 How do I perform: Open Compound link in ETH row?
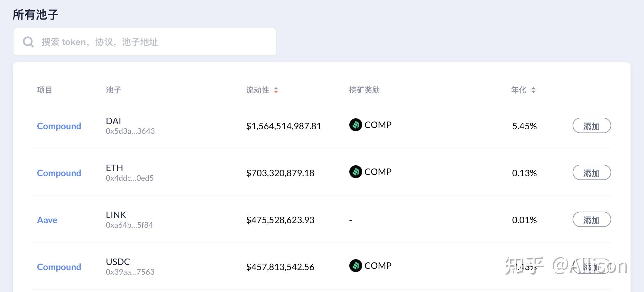59,173
